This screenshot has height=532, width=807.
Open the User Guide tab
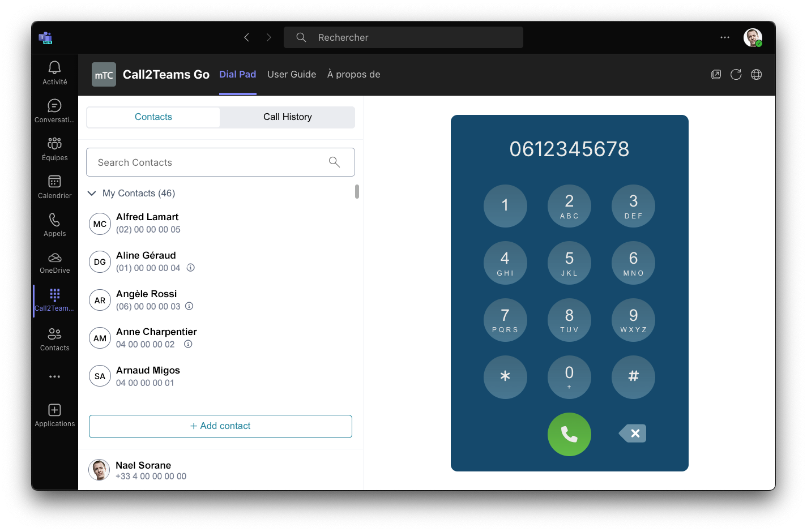(292, 74)
